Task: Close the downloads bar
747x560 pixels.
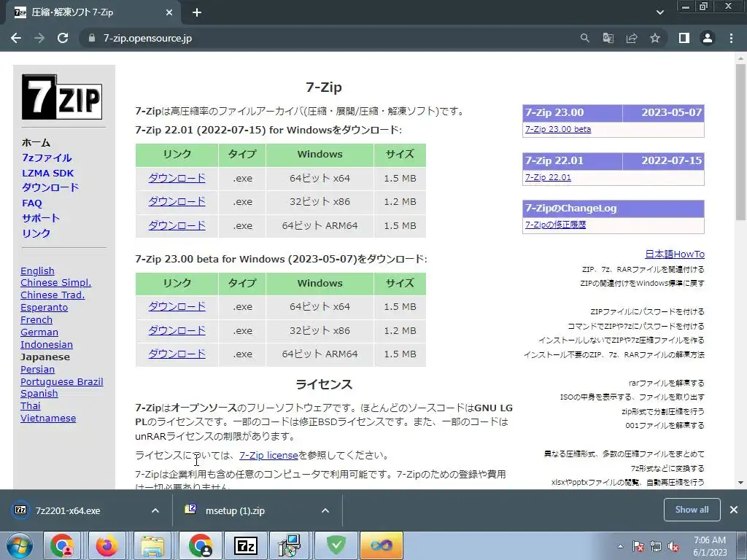Action: click(734, 510)
